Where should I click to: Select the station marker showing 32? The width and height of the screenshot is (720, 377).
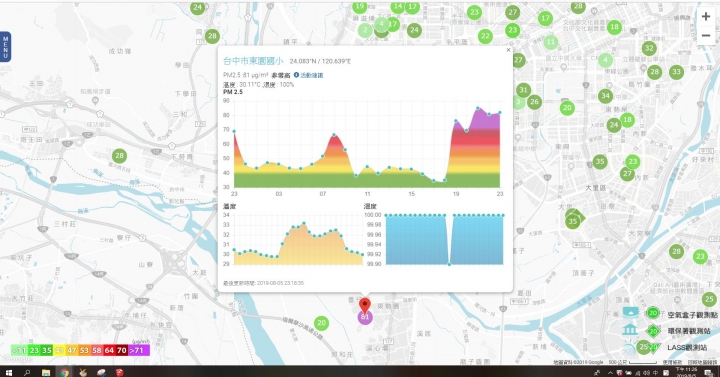649,48
